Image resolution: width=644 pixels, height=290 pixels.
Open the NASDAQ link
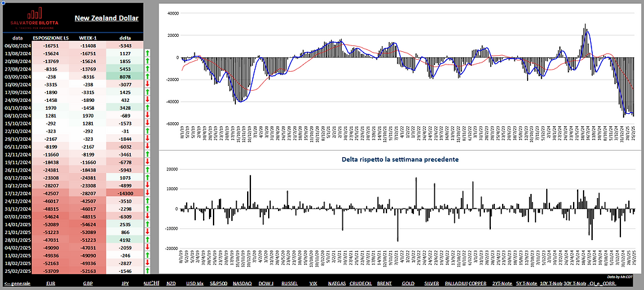click(242, 283)
